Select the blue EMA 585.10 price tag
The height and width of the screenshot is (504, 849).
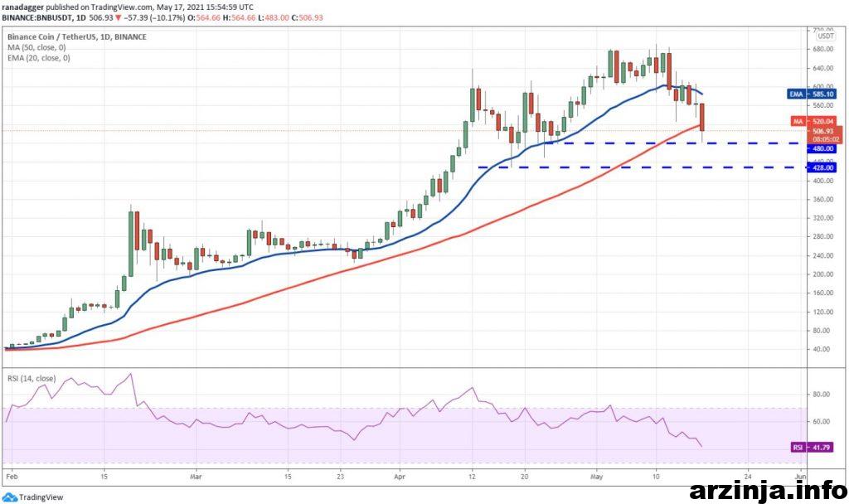click(x=812, y=94)
